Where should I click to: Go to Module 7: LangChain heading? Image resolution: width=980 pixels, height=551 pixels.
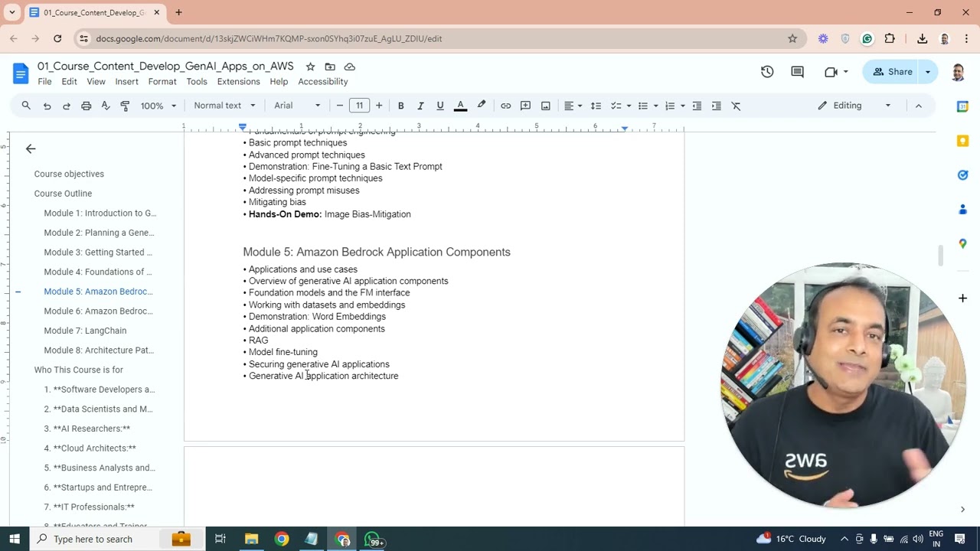(x=85, y=331)
